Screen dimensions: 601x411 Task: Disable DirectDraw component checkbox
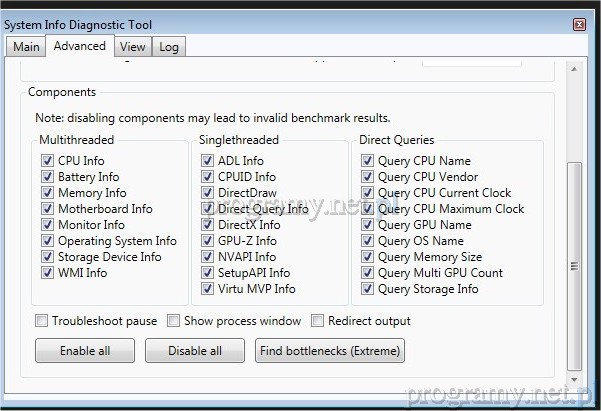click(207, 193)
